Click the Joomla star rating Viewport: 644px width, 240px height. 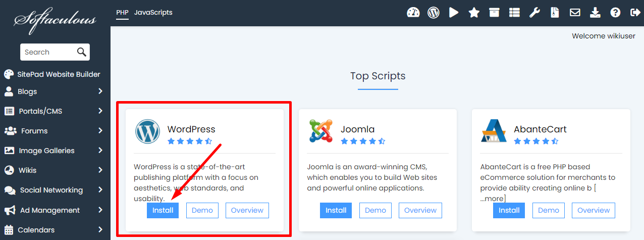click(x=363, y=141)
